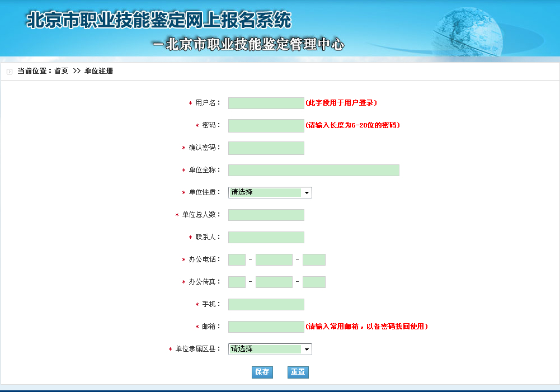Click the 重置 button
The image size is (560, 392).
pos(298,372)
